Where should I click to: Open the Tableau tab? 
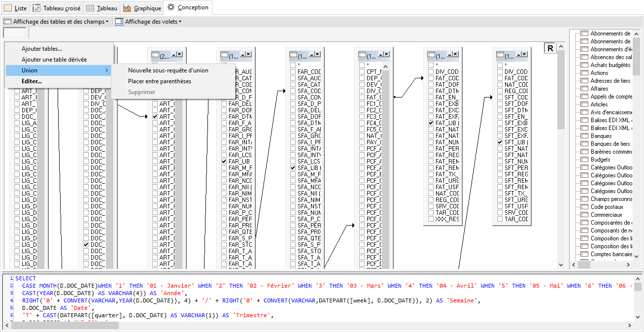[x=102, y=8]
